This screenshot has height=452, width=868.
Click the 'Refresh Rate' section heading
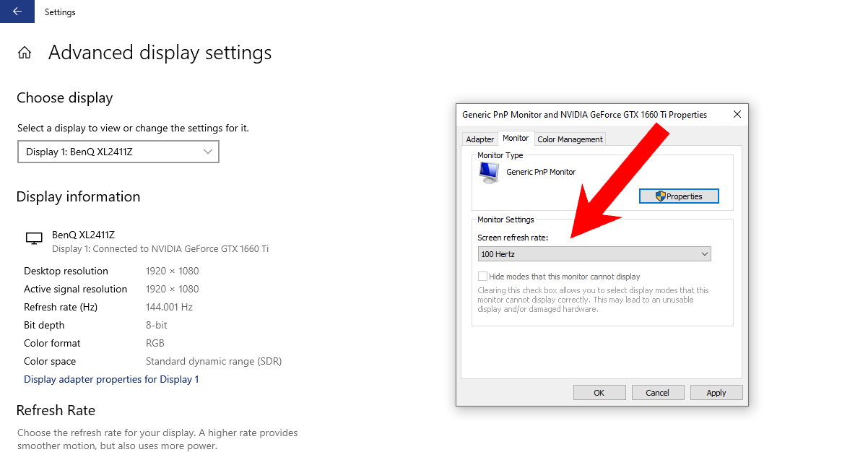pyautogui.click(x=56, y=410)
